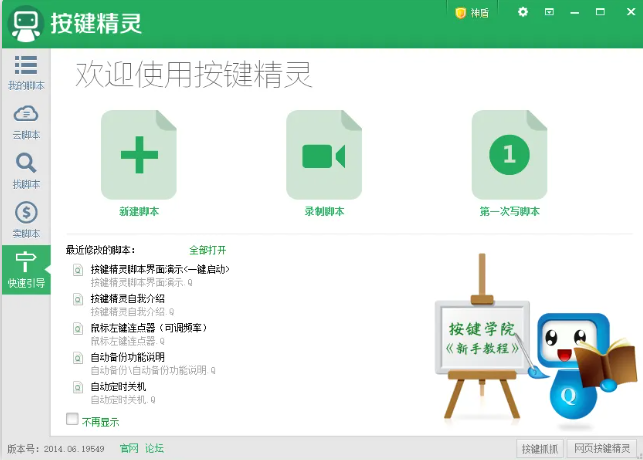Click the 按键抓抓 button
This screenshot has width=643, height=460.
coord(540,449)
